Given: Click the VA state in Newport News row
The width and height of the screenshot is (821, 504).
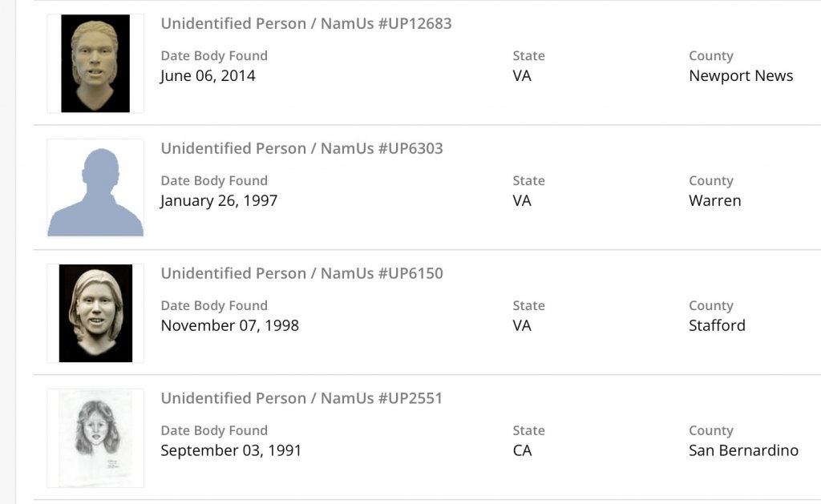Looking at the screenshot, I should (x=522, y=76).
